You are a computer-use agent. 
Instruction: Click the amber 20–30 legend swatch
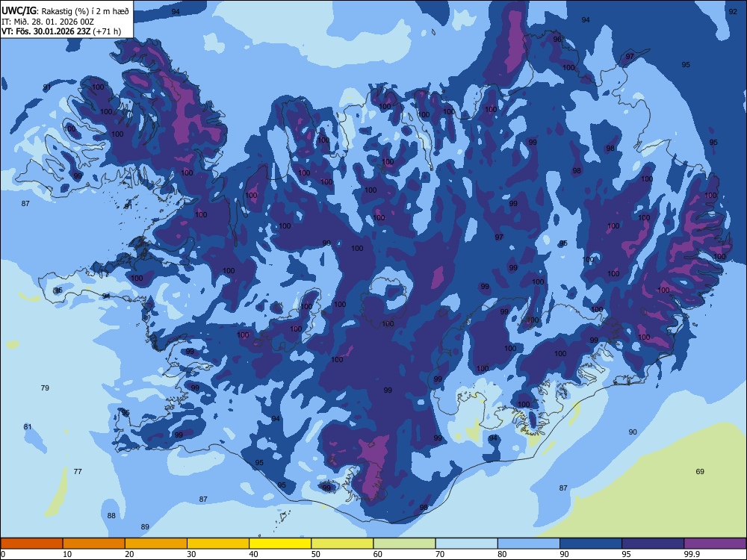(x=156, y=544)
